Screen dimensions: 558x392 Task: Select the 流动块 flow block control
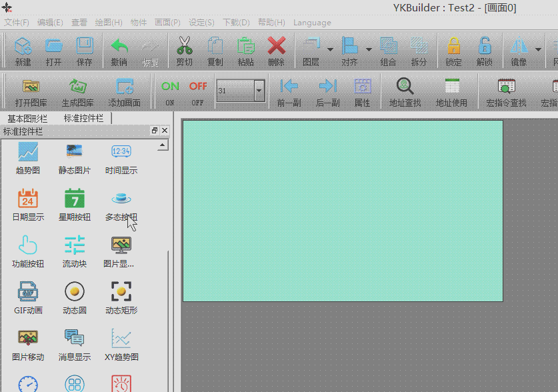click(75, 251)
